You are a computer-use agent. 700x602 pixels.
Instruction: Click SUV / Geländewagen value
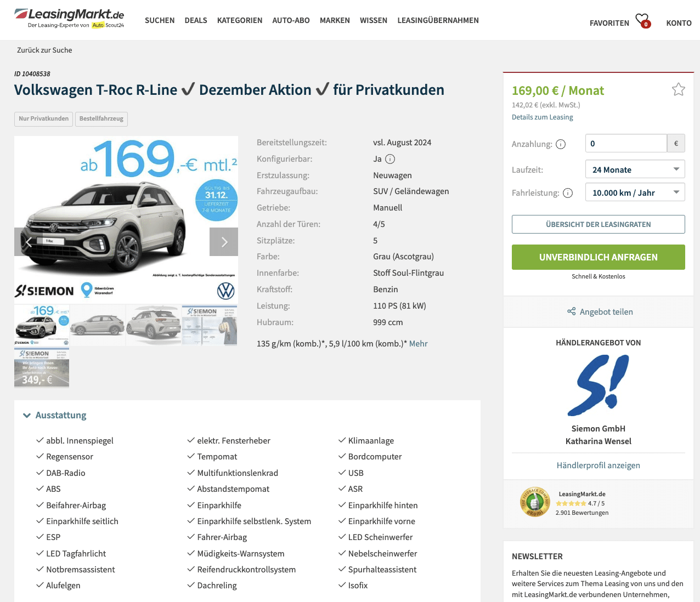[x=411, y=191]
